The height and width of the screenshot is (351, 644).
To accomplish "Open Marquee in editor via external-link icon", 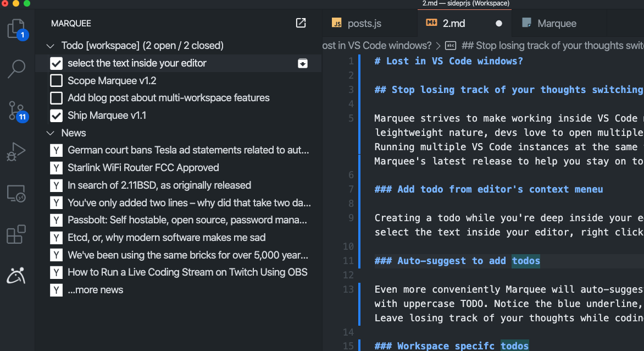I will [x=301, y=23].
